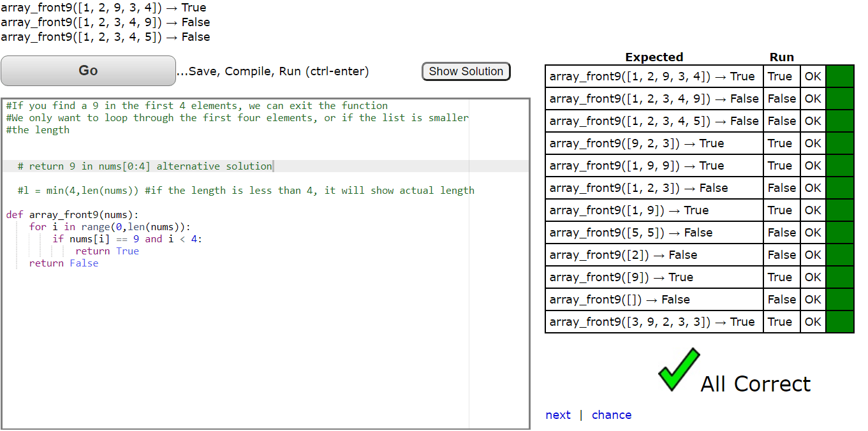This screenshot has height=431, width=868.
Task: Click the green All Correct checkmark icon
Action: (x=679, y=369)
